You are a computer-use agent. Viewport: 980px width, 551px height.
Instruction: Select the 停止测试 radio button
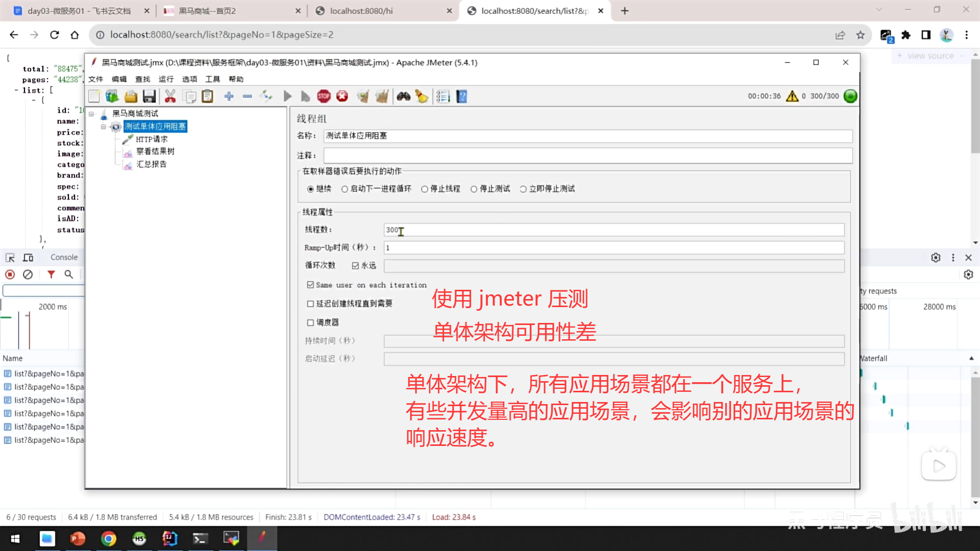click(x=474, y=189)
